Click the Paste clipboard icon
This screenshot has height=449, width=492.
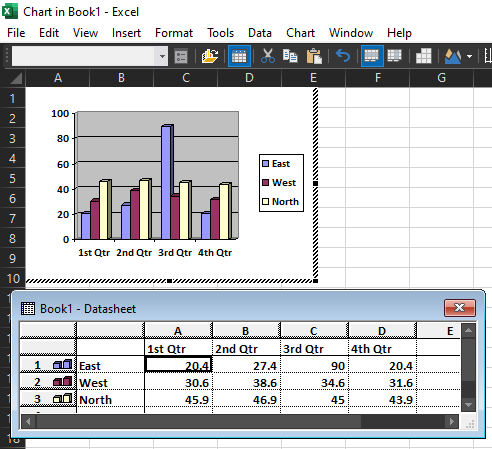click(314, 56)
